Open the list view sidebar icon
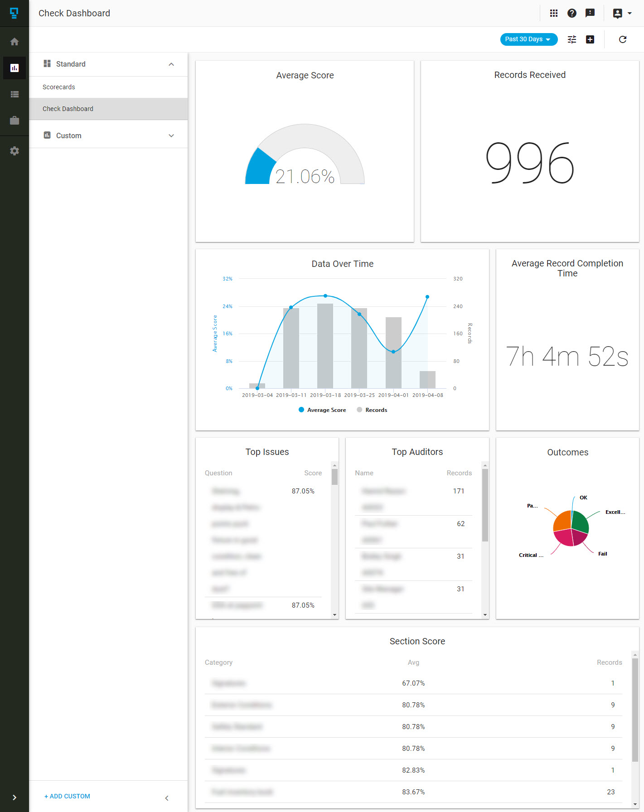Viewport: 644px width, 812px height. tap(15, 94)
